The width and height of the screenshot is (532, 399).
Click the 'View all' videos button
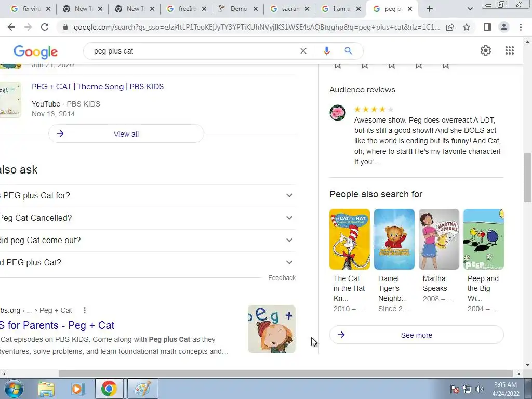point(126,134)
